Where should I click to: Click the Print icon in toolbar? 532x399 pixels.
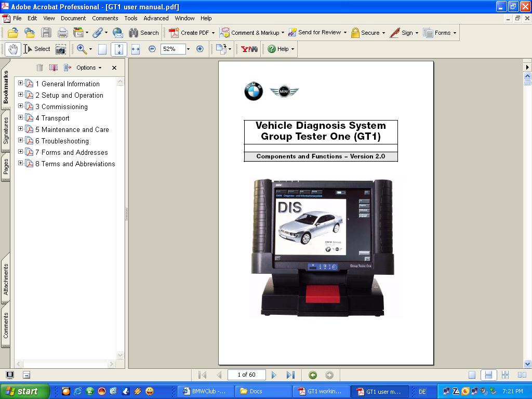pos(63,33)
